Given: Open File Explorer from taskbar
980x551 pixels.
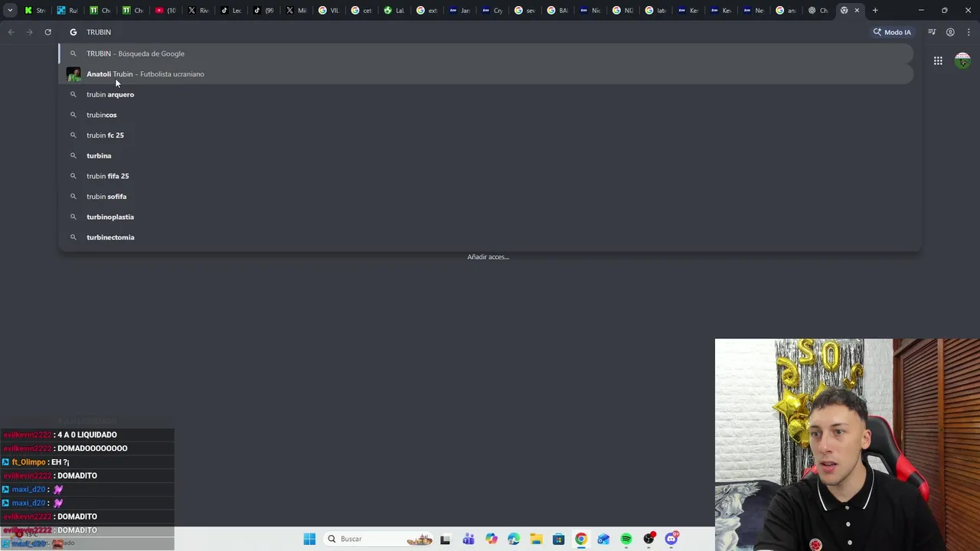Looking at the screenshot, I should pyautogui.click(x=536, y=539).
